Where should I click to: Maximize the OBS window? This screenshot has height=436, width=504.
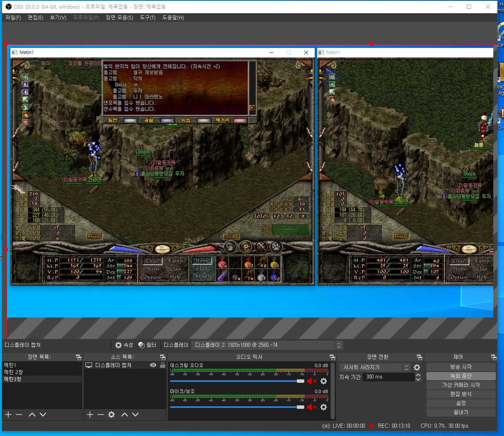469,7
